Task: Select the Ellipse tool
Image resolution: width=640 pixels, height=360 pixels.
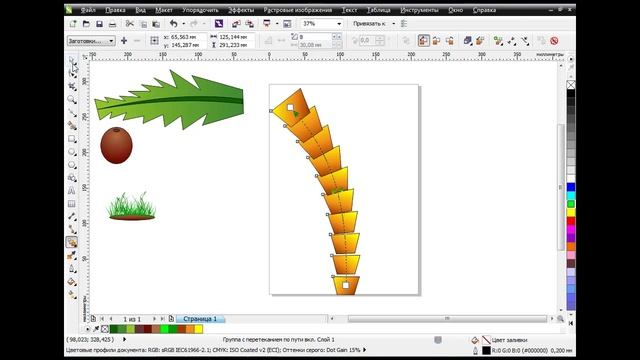Action: tap(72, 152)
